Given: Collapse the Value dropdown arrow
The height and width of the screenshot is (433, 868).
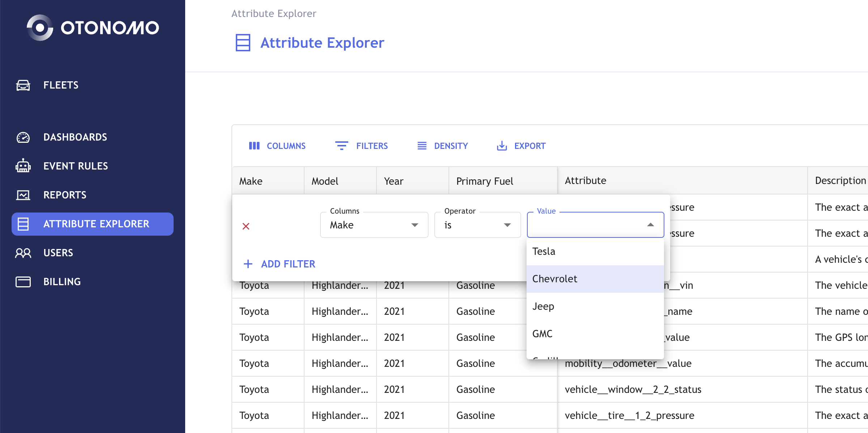Looking at the screenshot, I should [x=650, y=225].
